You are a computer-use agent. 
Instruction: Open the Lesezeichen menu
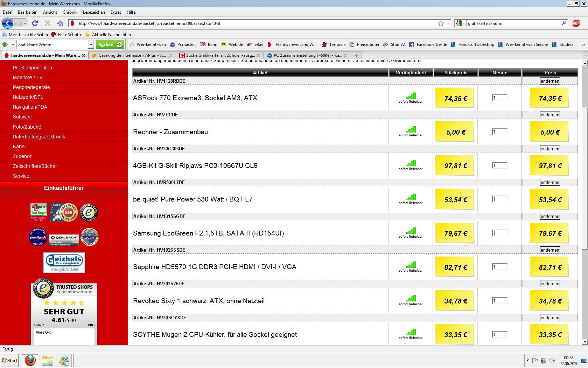[x=94, y=12]
